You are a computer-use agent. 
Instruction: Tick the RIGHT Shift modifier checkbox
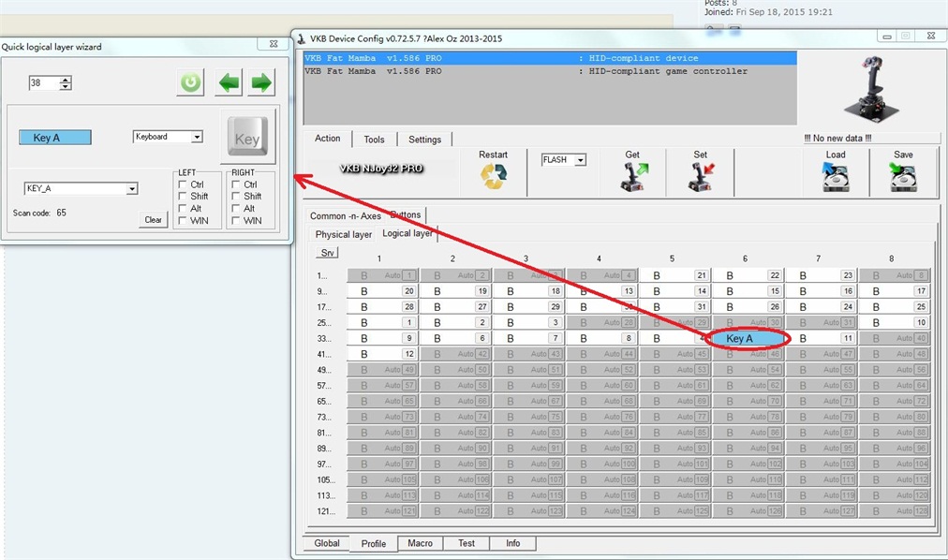(236, 197)
